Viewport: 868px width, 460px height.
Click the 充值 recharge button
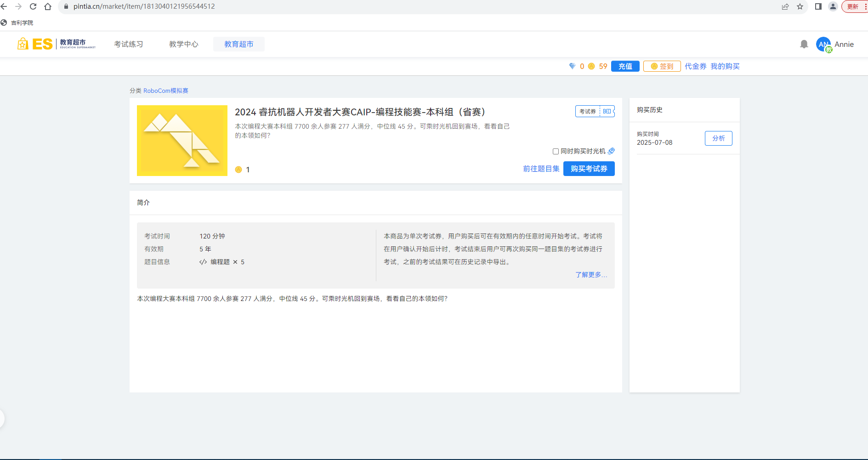coord(625,66)
